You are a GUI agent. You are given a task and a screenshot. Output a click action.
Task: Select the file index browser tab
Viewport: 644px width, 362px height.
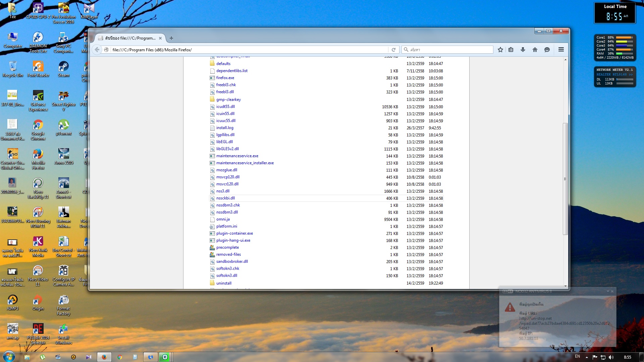[130, 38]
